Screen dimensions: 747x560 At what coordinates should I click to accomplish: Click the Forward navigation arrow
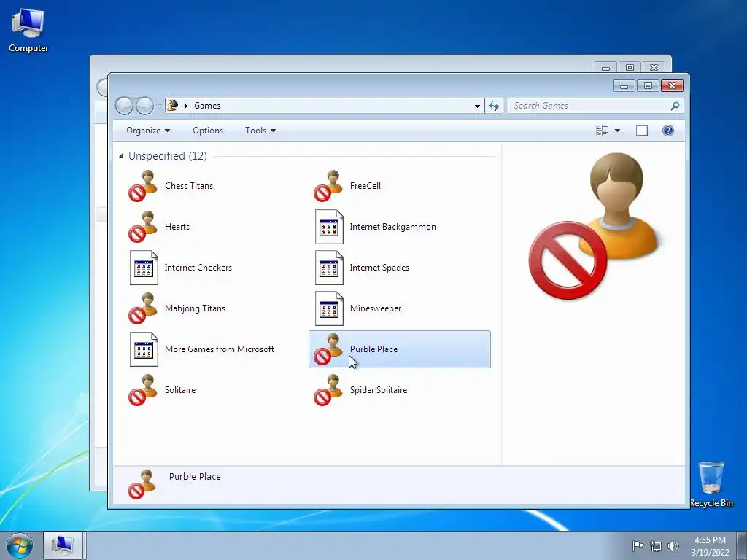click(144, 106)
